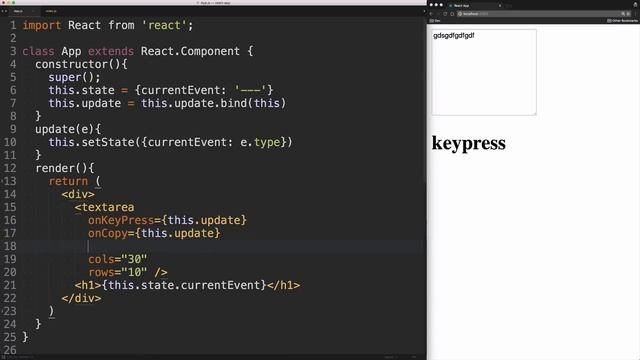640x360 pixels.
Task: Open a new browser tab
Action: [x=509, y=6]
